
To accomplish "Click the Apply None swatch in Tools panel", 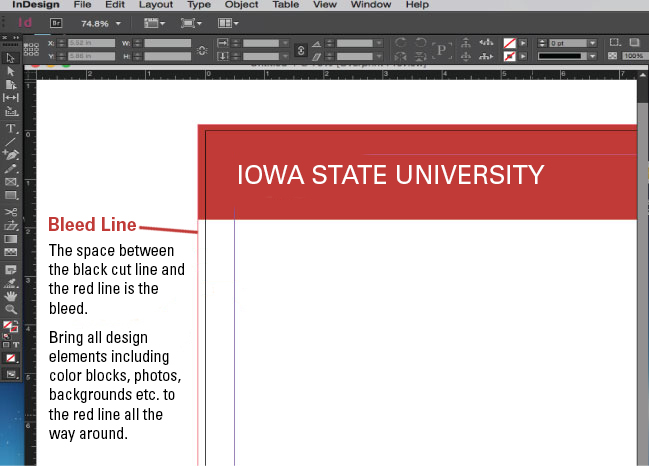I will tap(10, 358).
